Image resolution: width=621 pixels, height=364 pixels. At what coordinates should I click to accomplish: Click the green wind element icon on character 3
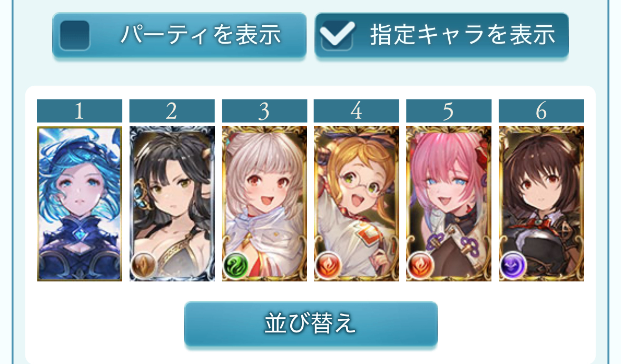pos(235,265)
